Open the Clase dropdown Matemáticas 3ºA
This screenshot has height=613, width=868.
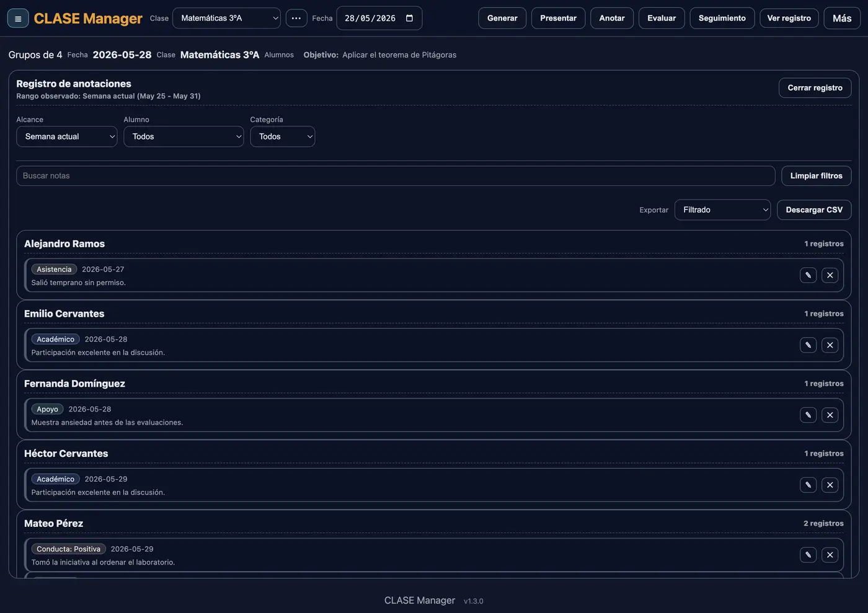click(x=226, y=19)
